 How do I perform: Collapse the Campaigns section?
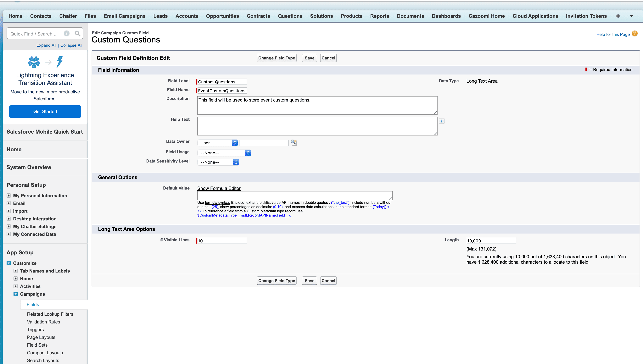[x=16, y=294]
